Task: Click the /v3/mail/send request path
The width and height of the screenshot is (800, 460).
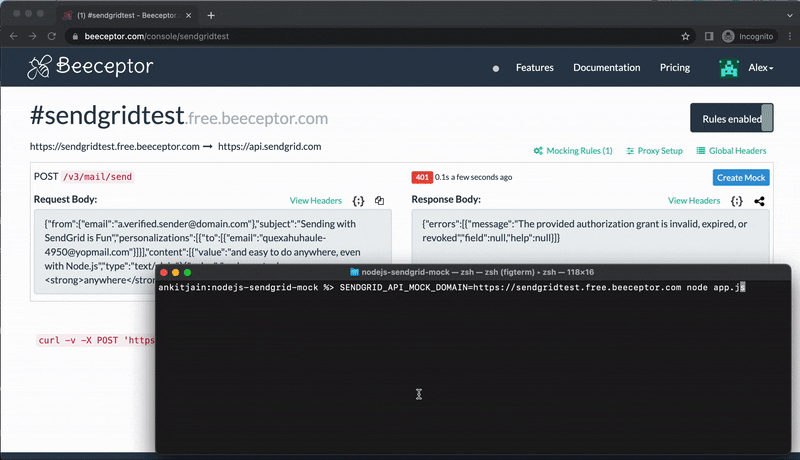Action: click(97, 177)
